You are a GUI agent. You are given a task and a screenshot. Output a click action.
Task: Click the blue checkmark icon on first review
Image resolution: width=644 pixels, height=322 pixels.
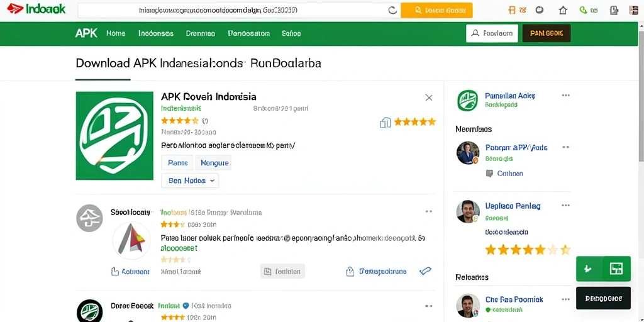(425, 271)
